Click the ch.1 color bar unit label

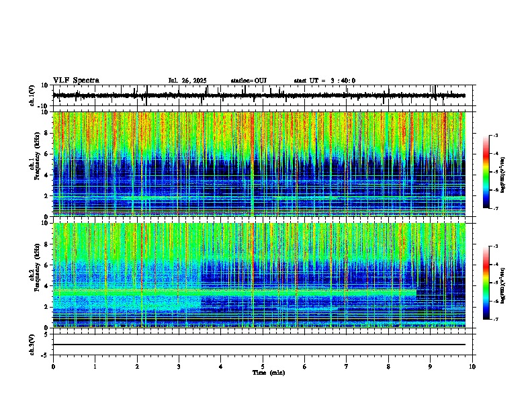pos(502,175)
